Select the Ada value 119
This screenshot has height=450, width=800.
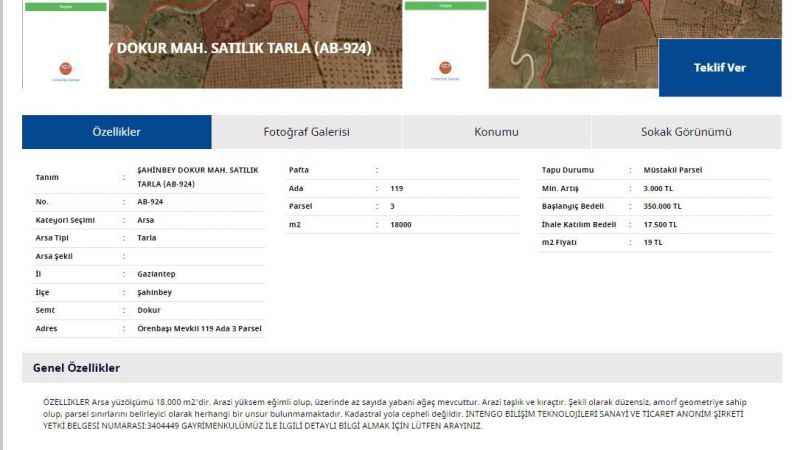(x=396, y=188)
